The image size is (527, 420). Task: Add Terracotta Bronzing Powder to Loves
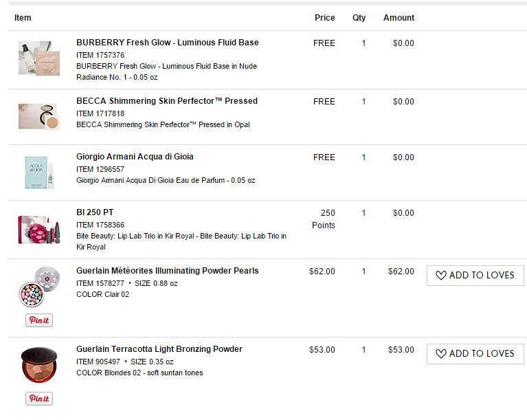coord(475,354)
